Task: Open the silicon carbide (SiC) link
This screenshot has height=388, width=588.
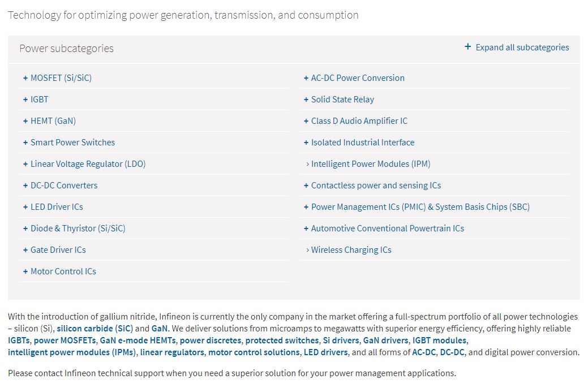Action: tap(95, 329)
